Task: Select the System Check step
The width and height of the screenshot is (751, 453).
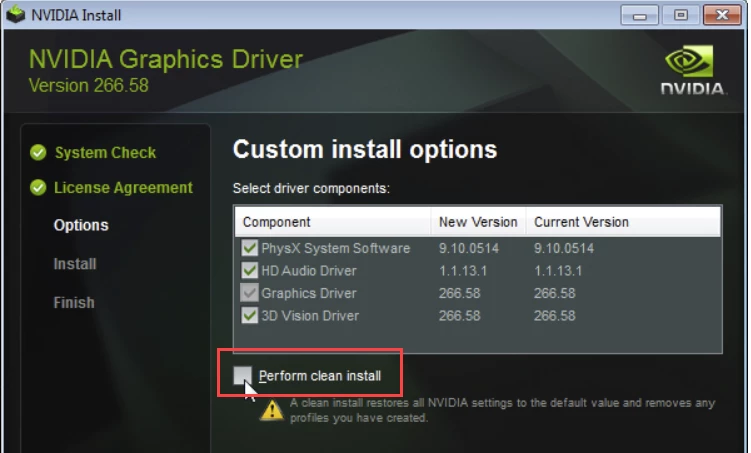Action: (x=105, y=153)
